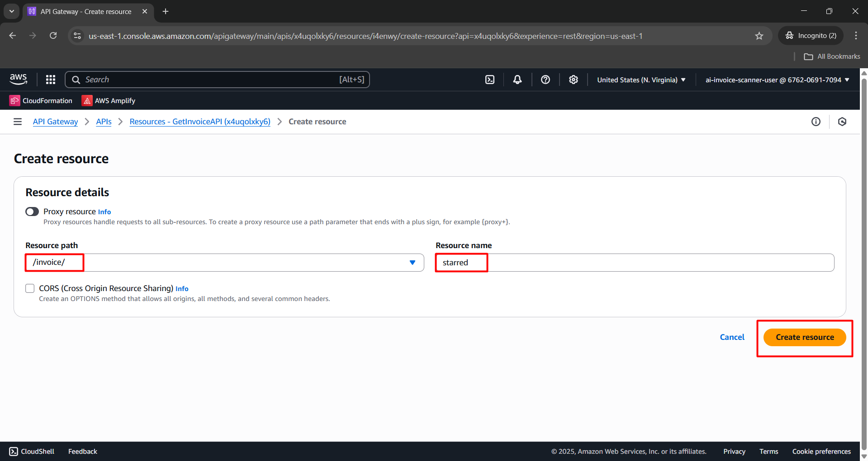Image resolution: width=868 pixels, height=461 pixels.
Task: Enable the CORS checkbox
Action: pyautogui.click(x=30, y=288)
